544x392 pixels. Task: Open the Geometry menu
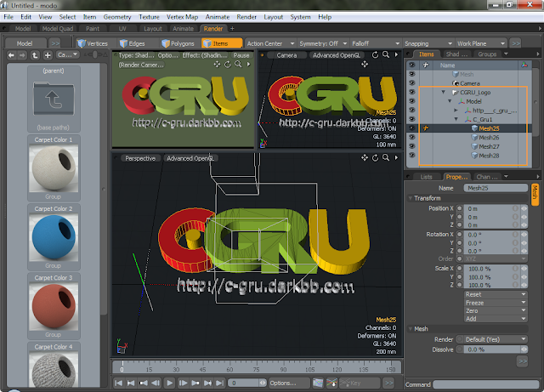click(117, 17)
